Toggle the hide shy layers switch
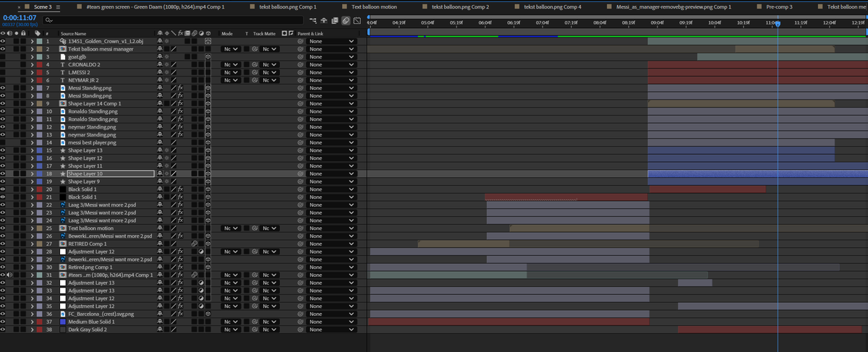 pos(323,20)
